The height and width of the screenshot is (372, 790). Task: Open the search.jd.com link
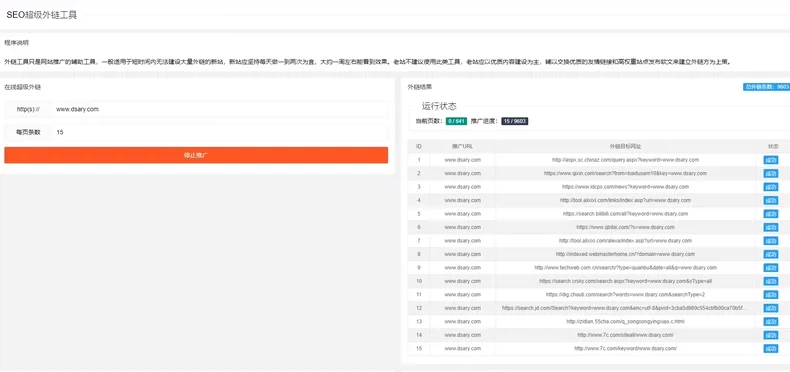click(625, 308)
